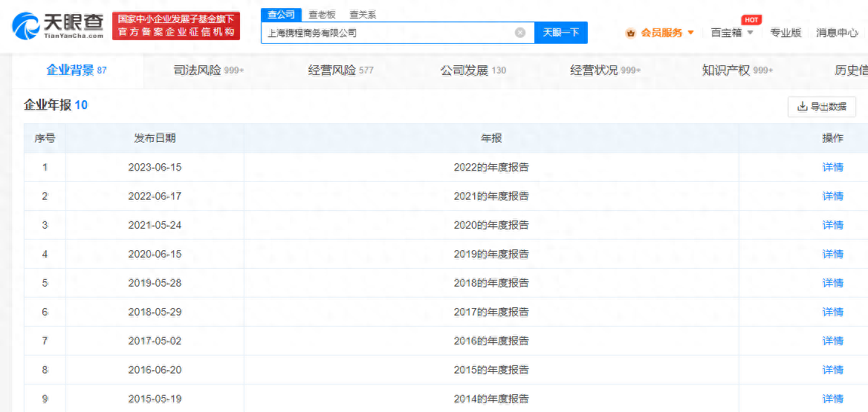Click the text 2022的年度报告
Screen dimensions: 868x412
pyautogui.click(x=491, y=167)
